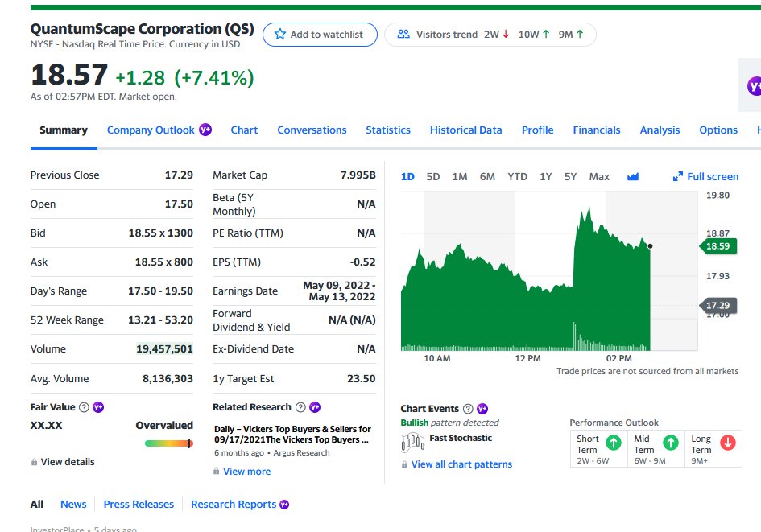Filter the feed by News

pyautogui.click(x=73, y=505)
